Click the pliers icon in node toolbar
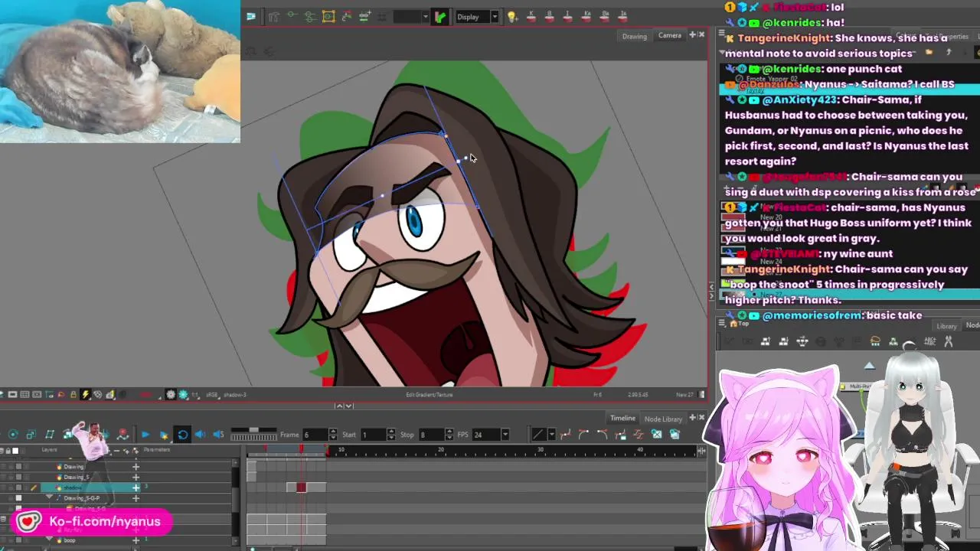The image size is (980, 551). 949,342
